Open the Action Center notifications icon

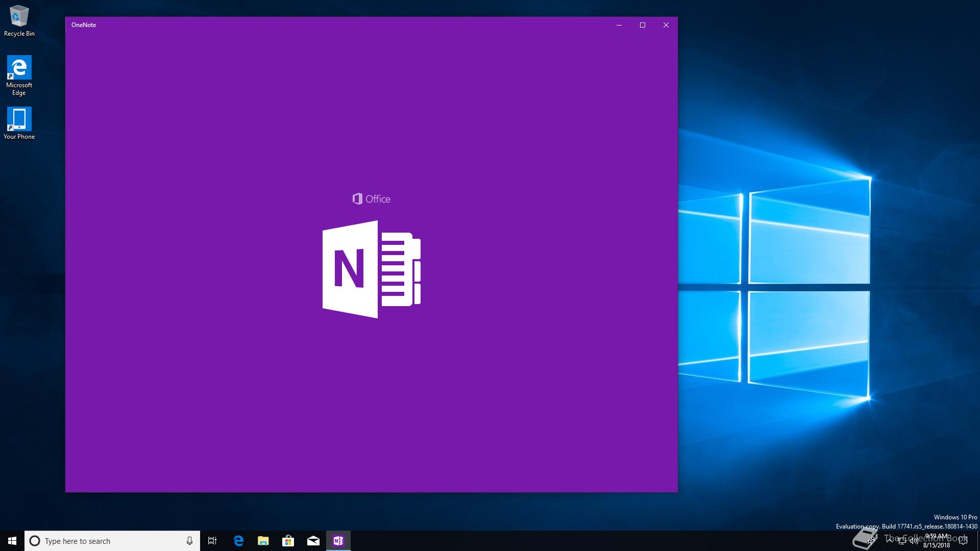(963, 541)
